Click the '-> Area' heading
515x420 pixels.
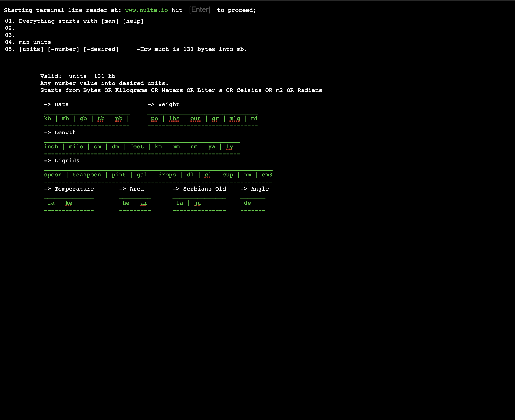tap(131, 189)
